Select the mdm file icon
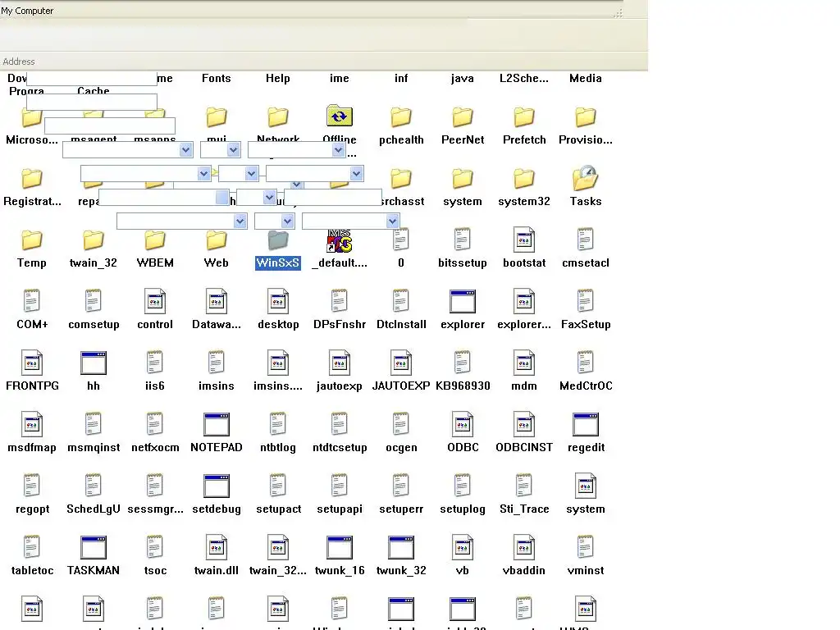 [x=524, y=363]
